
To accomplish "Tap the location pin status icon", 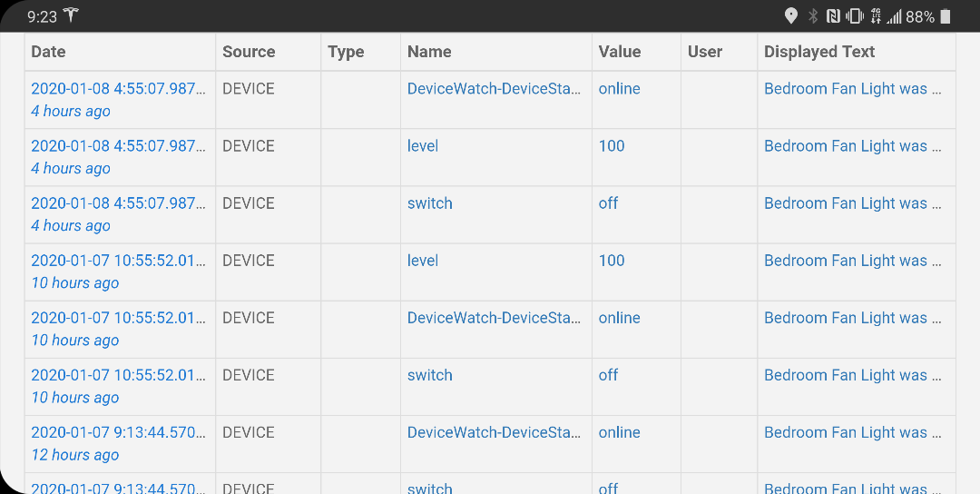I will 790,16.
